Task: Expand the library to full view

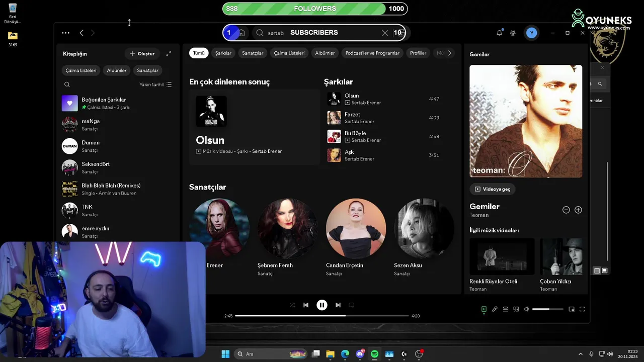Action: [169, 53]
